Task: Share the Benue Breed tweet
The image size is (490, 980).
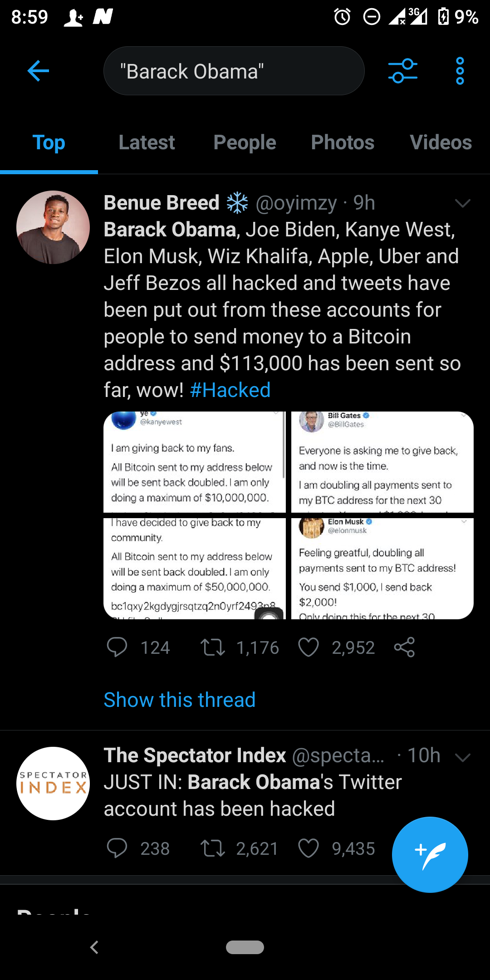Action: (x=404, y=647)
